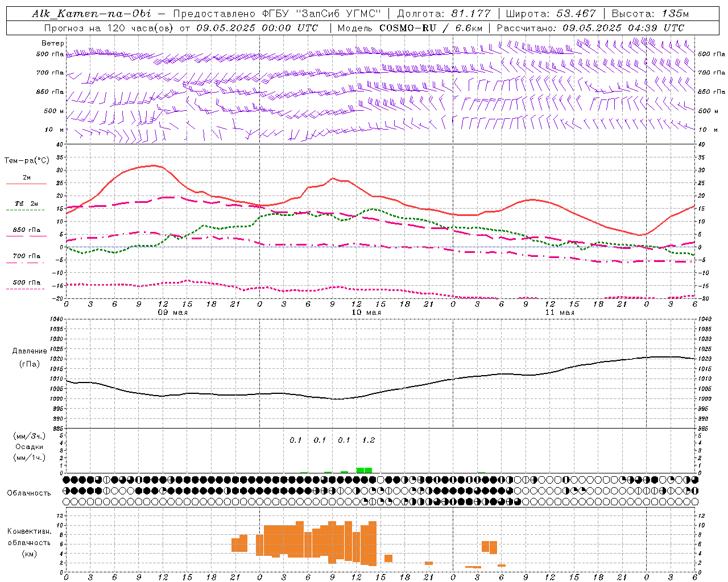Click the Ветер panel label
Screen dimensions: 728x582
[53, 43]
